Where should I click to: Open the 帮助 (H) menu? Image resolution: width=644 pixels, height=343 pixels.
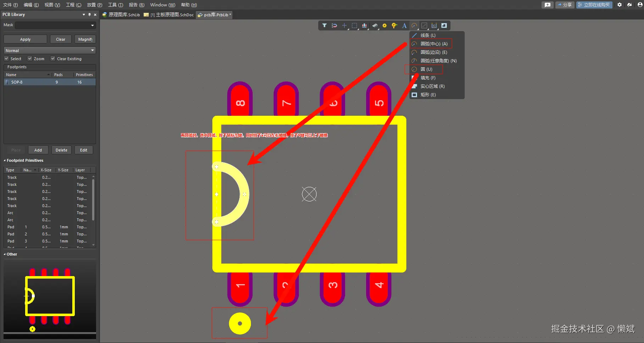[x=189, y=5]
